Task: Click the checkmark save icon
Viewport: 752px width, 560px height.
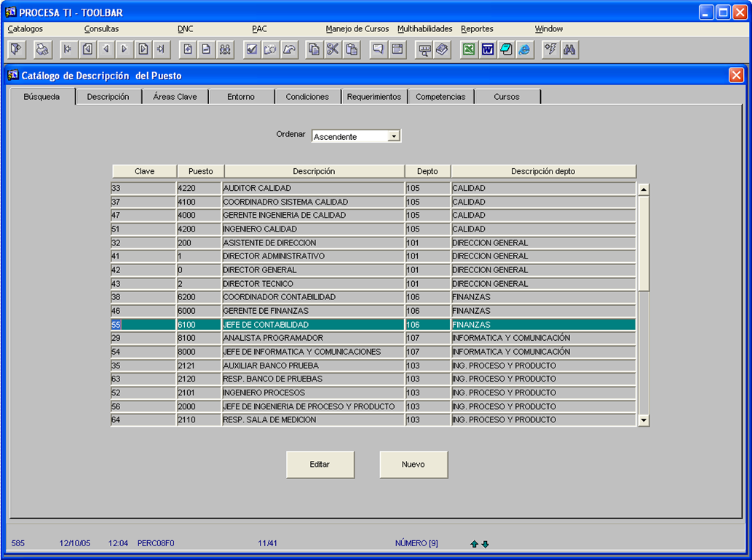Action: (251, 50)
